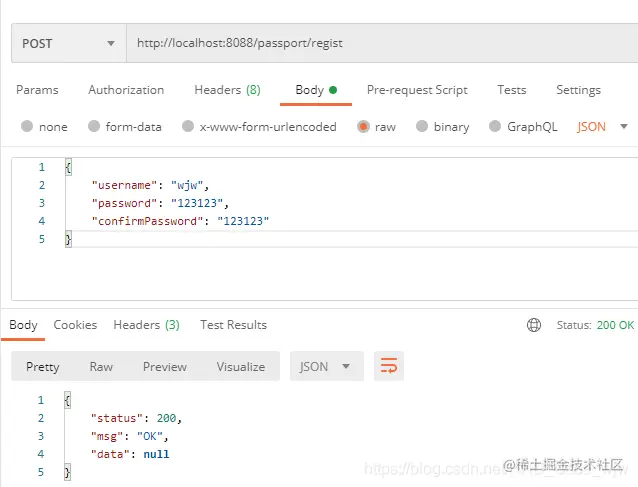This screenshot has height=487, width=638.
Task: Open the Settings tab
Action: (578, 90)
